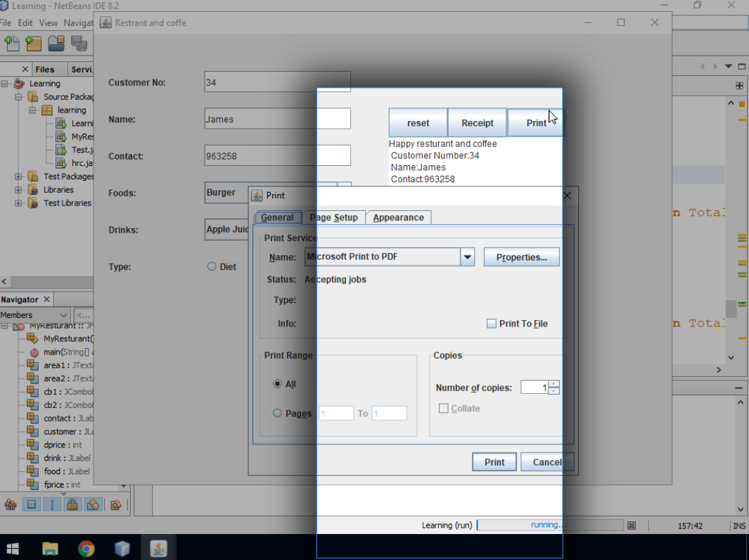
Task: Click the Test Packages folder icon
Action: [33, 177]
